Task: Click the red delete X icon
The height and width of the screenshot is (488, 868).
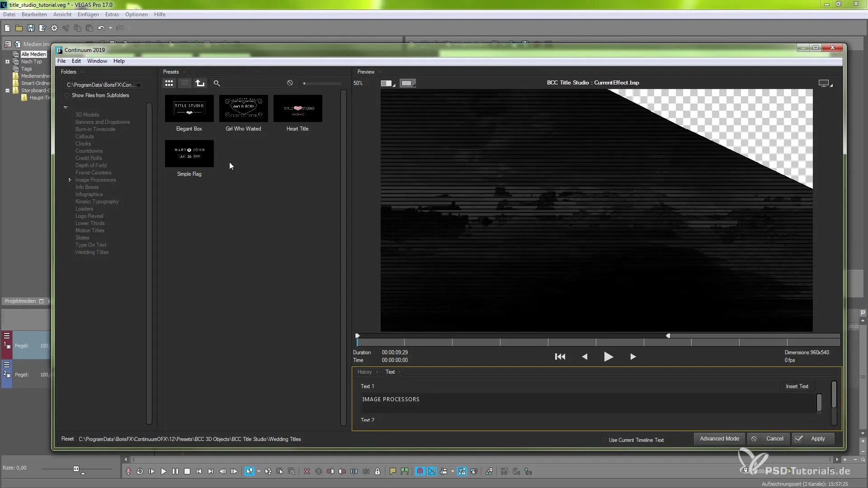Action: coord(307,471)
